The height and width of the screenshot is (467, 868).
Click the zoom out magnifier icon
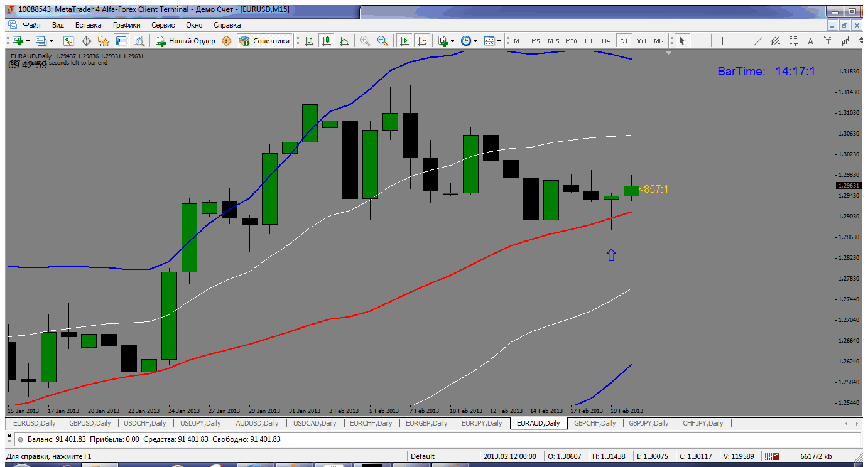tap(382, 41)
